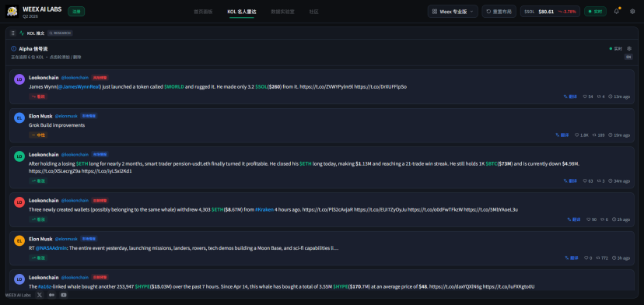The height and width of the screenshot is (305, 644).
Task: Click the 13m ago timestamp
Action: [619, 96]
